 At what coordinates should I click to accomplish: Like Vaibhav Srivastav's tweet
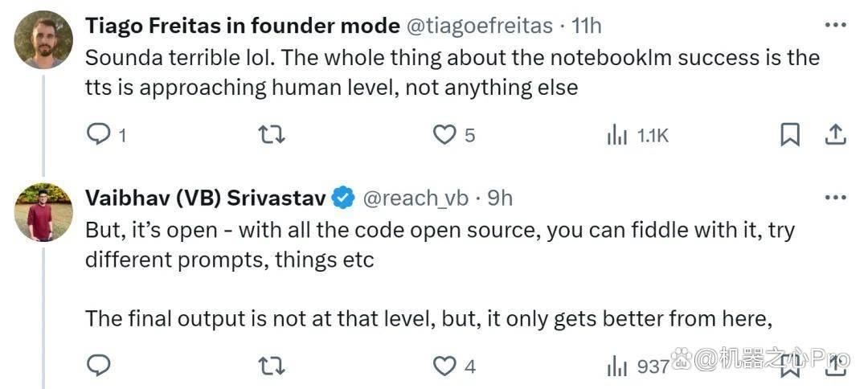(454, 365)
